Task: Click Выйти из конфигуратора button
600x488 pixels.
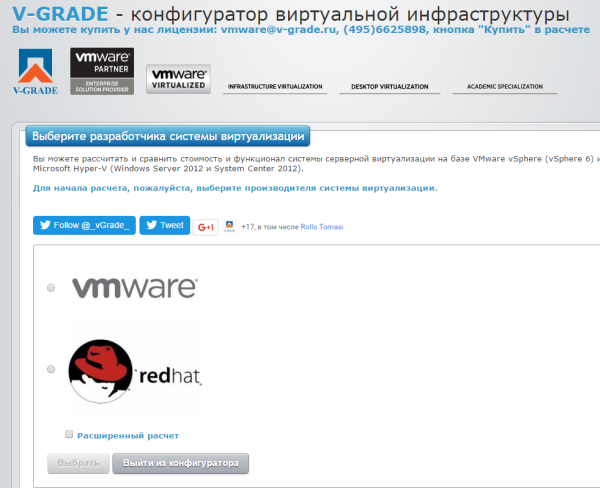Action: [x=181, y=463]
